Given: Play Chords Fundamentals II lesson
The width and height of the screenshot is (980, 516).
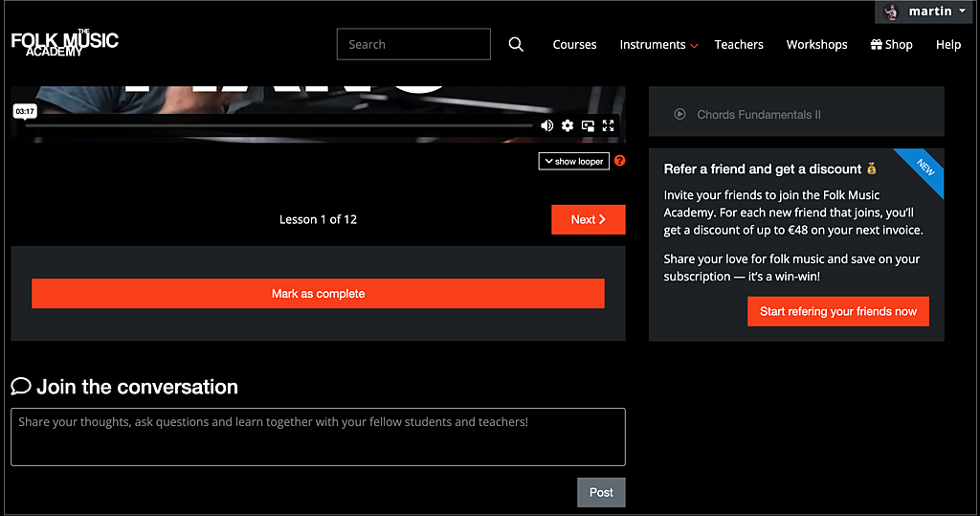Looking at the screenshot, I should (758, 115).
